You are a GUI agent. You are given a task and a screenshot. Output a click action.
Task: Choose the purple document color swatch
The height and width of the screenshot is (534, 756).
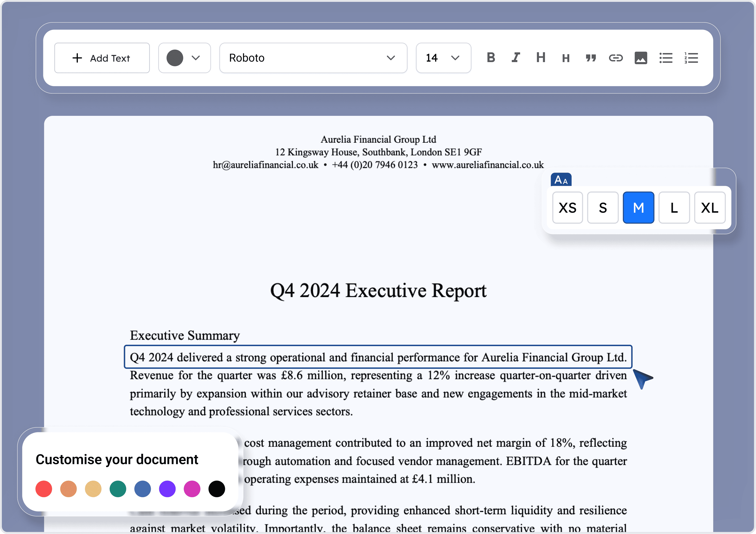point(167,489)
